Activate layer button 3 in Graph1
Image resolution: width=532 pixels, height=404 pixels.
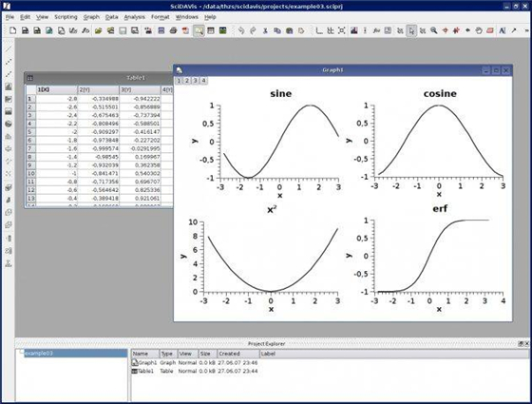pos(195,81)
